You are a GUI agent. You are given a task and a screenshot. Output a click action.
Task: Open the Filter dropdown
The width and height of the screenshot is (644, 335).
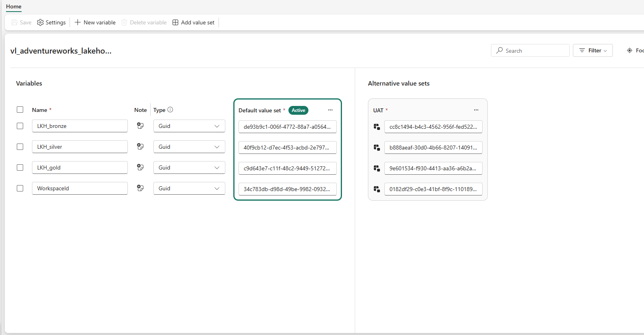point(593,50)
